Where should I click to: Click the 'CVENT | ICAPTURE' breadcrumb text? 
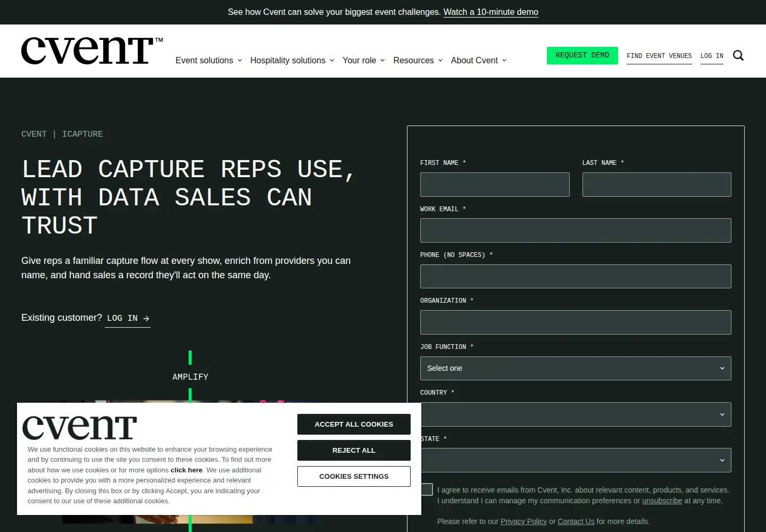[62, 134]
